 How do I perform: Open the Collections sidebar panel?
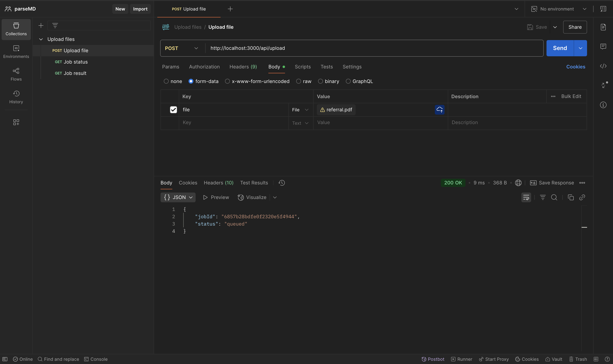[x=16, y=29]
